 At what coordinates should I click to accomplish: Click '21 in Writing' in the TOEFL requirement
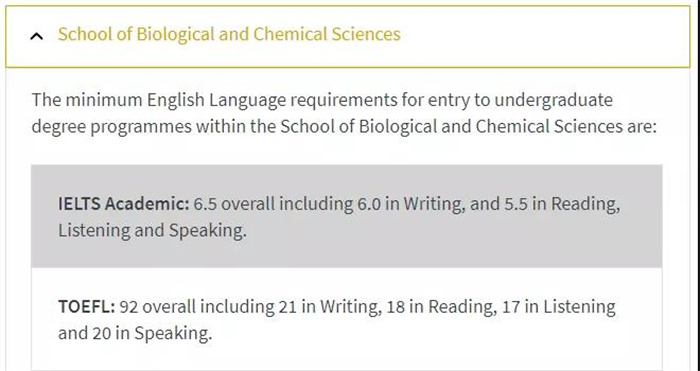click(329, 307)
